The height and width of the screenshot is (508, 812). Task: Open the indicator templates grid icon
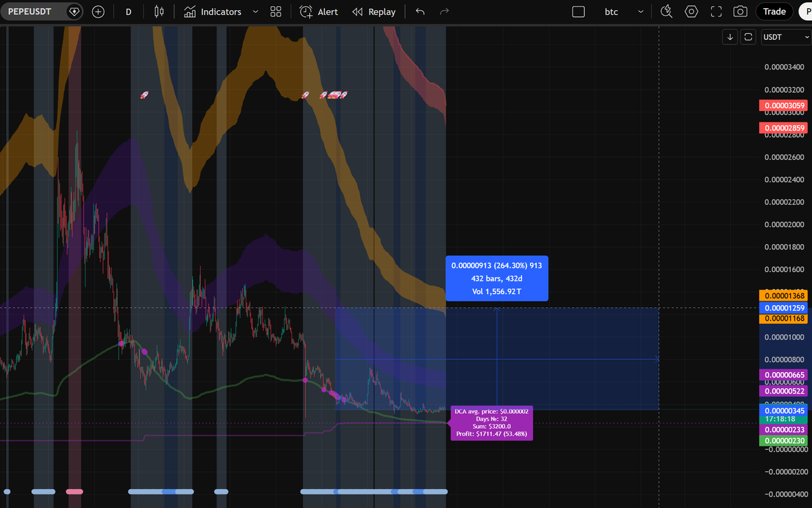(x=275, y=11)
